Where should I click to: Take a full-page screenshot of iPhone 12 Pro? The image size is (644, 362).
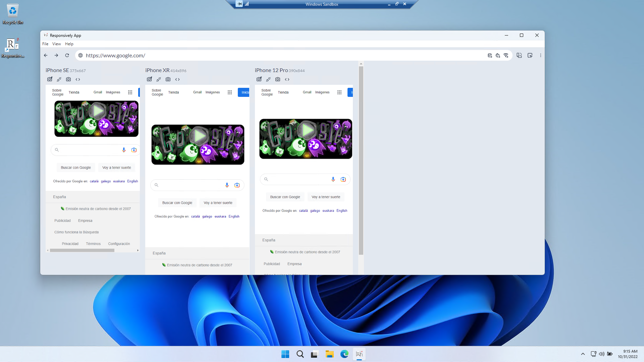coord(278,79)
